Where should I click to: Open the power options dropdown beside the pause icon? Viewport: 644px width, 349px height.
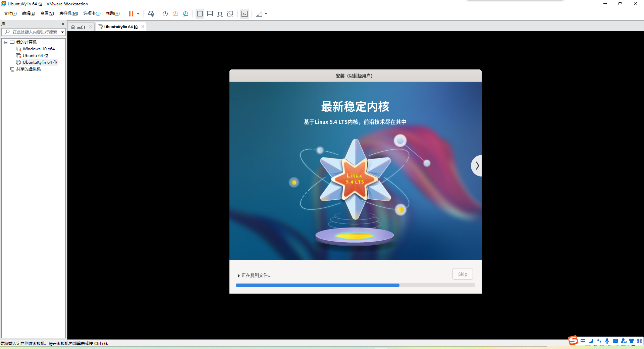(138, 14)
